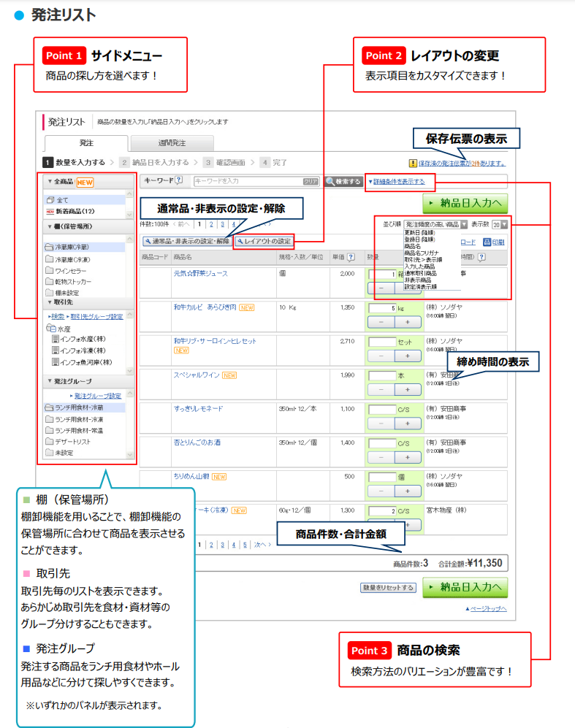Click the 数量をリセットする button
This screenshot has height=728, width=575.
(388, 587)
